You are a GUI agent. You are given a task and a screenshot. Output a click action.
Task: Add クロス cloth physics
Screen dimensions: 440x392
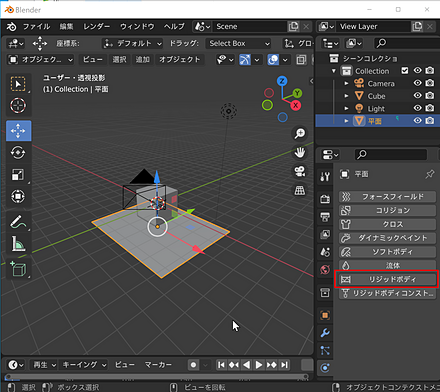click(x=387, y=224)
